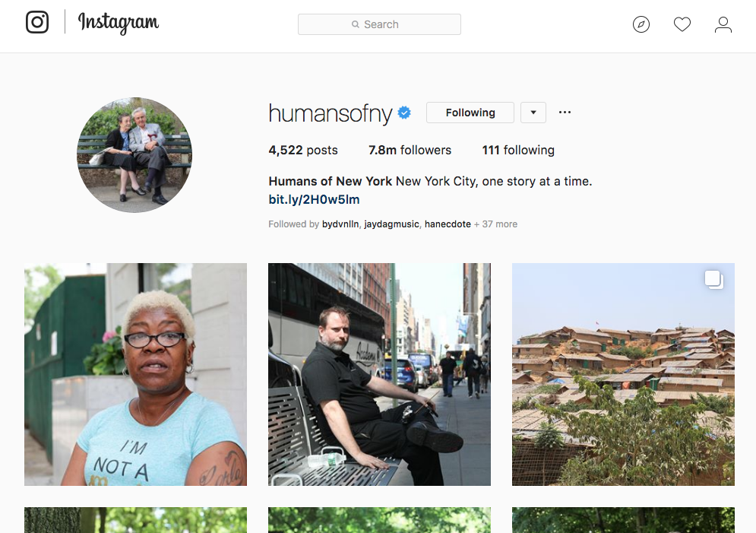Expand the suggested accounts dropdown arrow
This screenshot has width=756, height=533.
pyautogui.click(x=533, y=113)
